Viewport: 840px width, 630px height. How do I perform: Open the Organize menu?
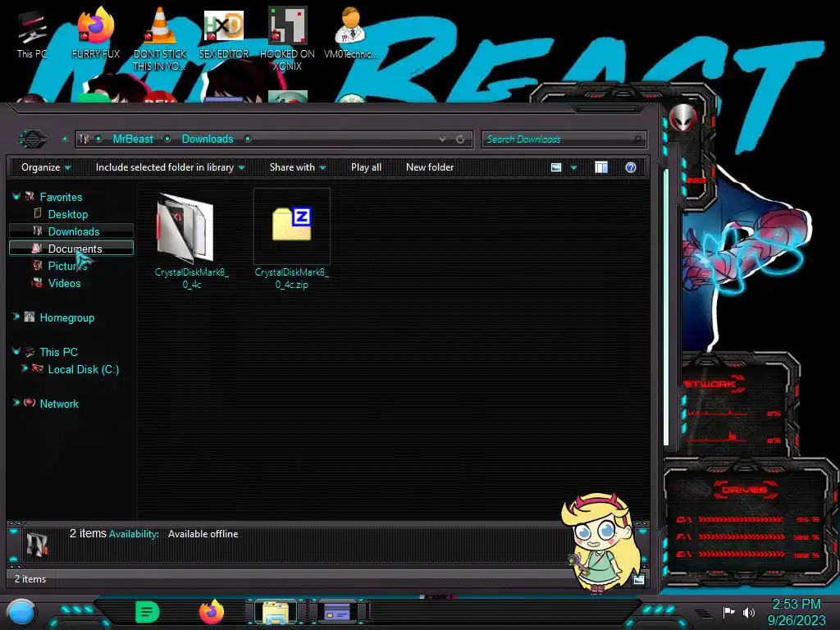pyautogui.click(x=46, y=167)
